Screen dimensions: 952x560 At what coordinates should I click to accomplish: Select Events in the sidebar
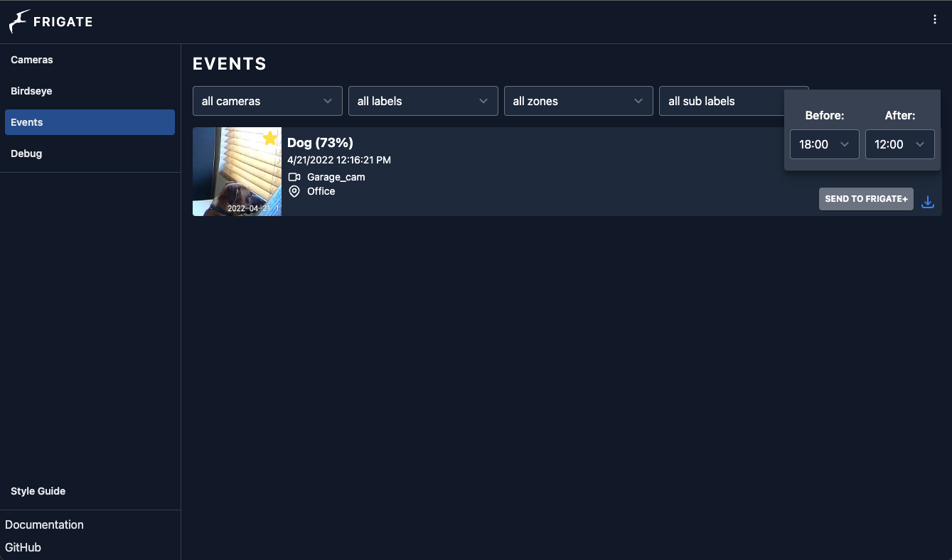coord(90,122)
